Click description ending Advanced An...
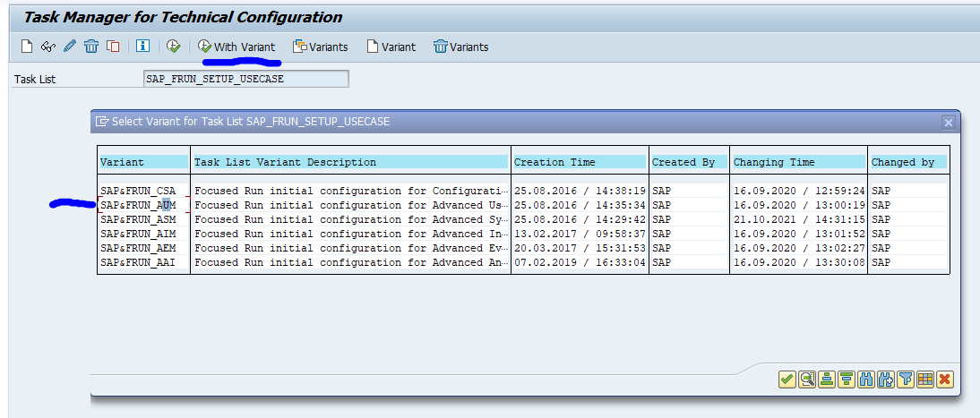Screen dimensions: 980x418 click(x=350, y=262)
